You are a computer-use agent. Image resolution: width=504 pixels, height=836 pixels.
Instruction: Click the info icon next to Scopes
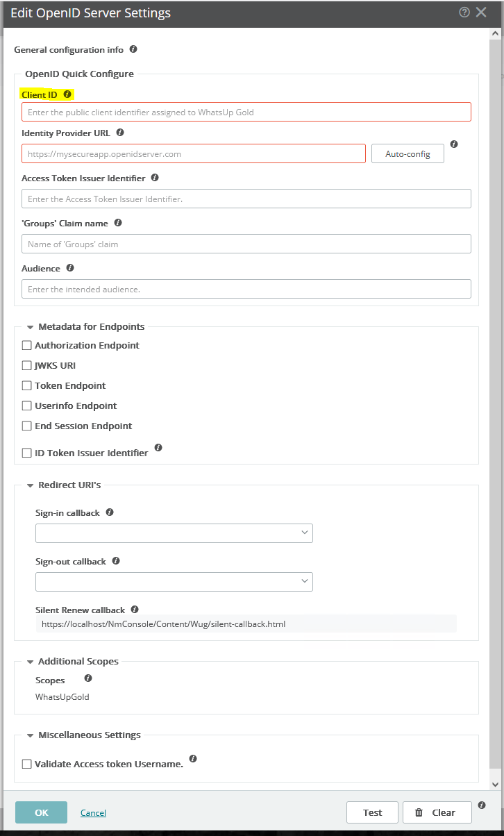(x=87, y=678)
